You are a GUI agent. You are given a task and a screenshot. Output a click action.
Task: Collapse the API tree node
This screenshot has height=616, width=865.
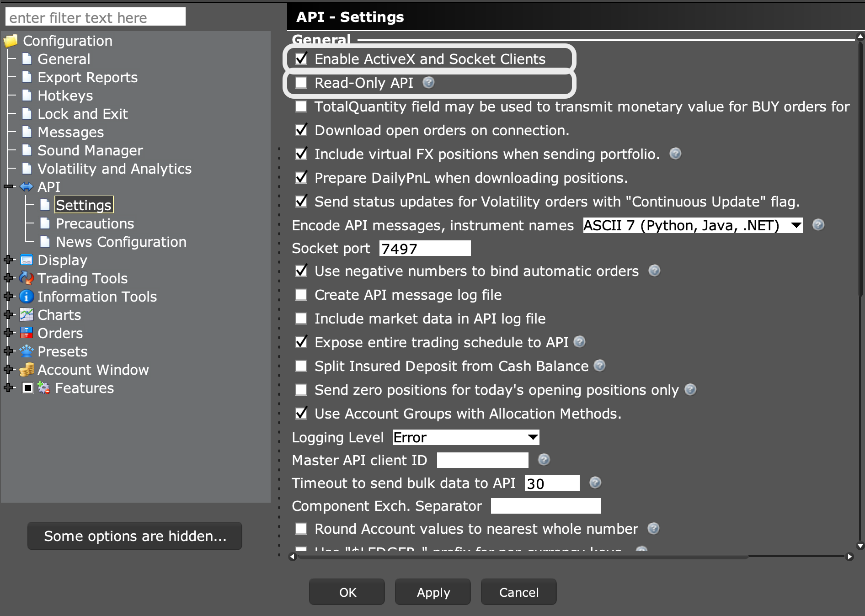pyautogui.click(x=9, y=187)
